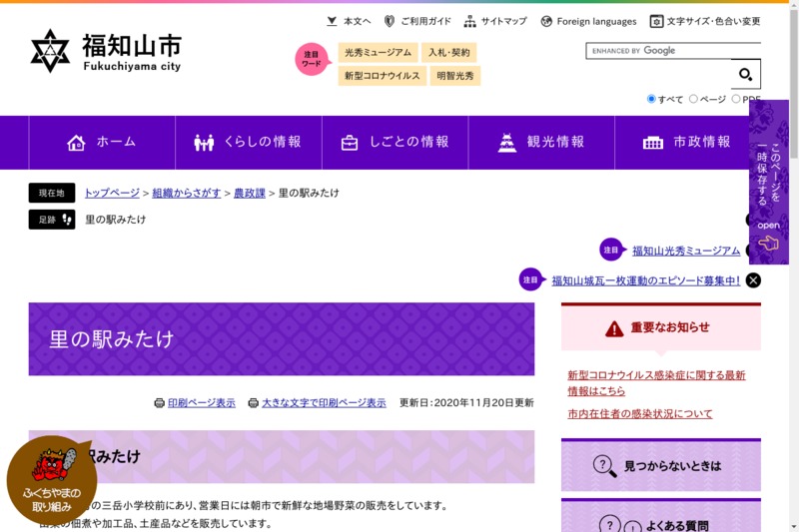Image resolution: width=799 pixels, height=532 pixels.
Task: Click into the Google search field
Action: (x=659, y=51)
